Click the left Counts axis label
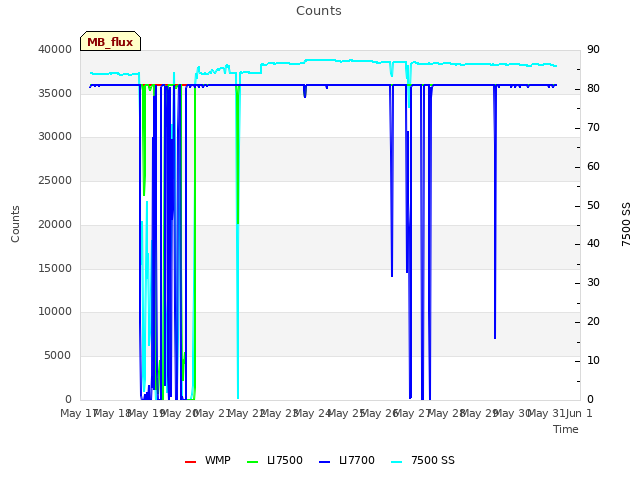 pyautogui.click(x=15, y=224)
